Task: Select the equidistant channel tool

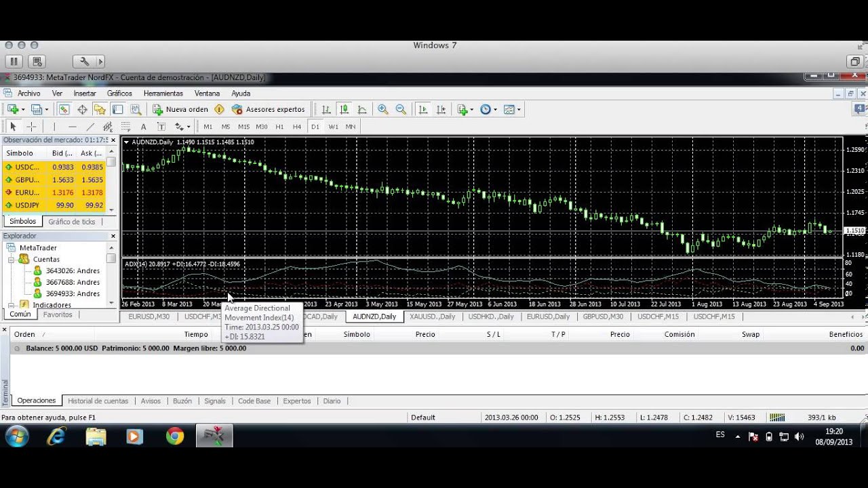Action: click(108, 127)
